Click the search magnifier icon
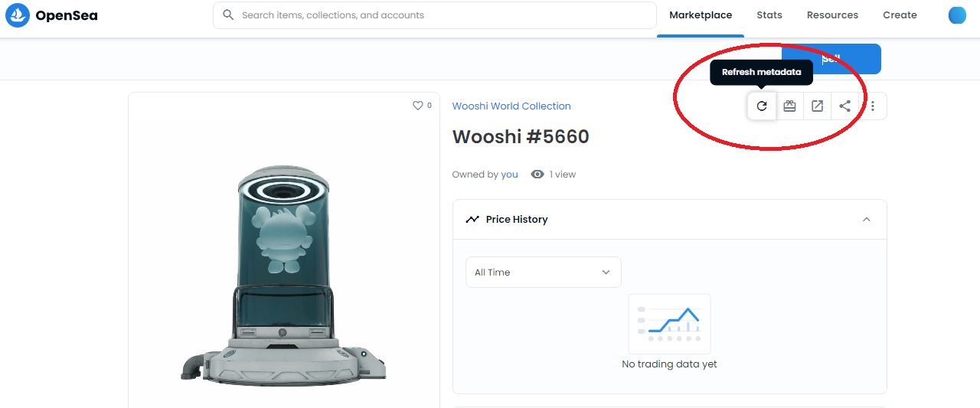 [228, 15]
